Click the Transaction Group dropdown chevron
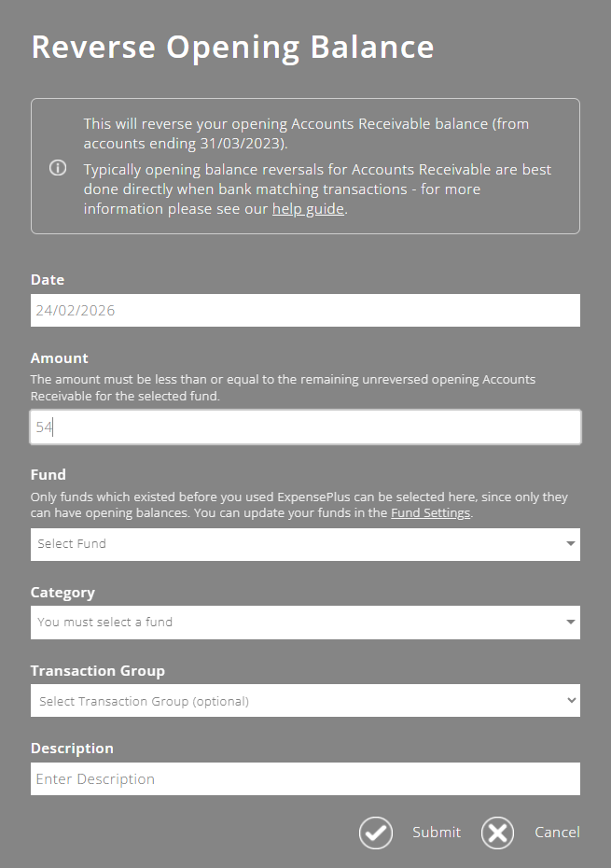 569,700
